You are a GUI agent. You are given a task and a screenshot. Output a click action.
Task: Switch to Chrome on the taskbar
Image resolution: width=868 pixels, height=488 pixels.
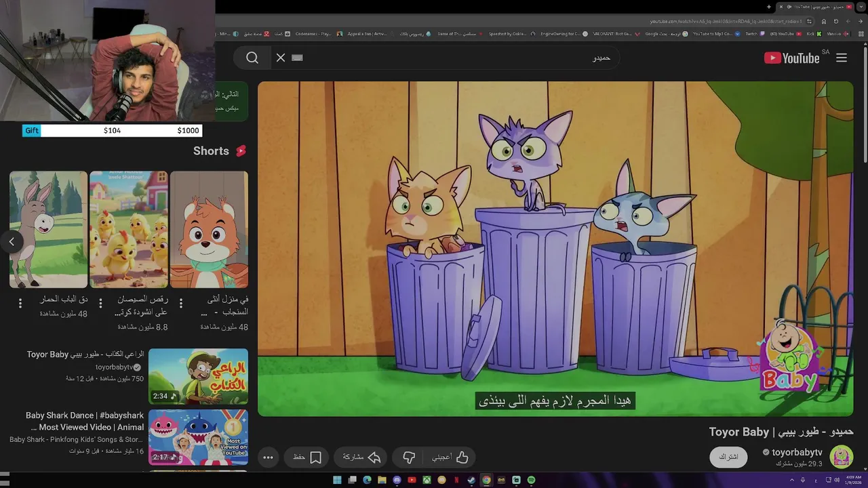pos(486,480)
